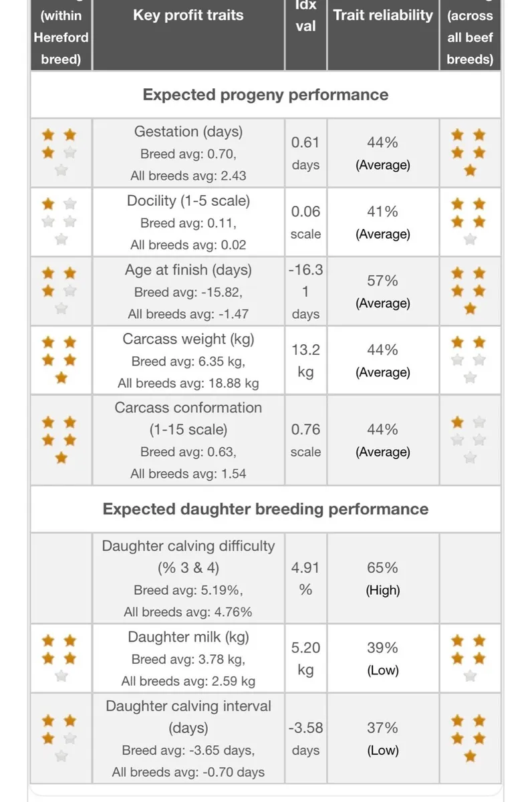Viewport: 532px width, 802px height.
Task: Click the Gestation (days) trait label
Action: pos(188,132)
